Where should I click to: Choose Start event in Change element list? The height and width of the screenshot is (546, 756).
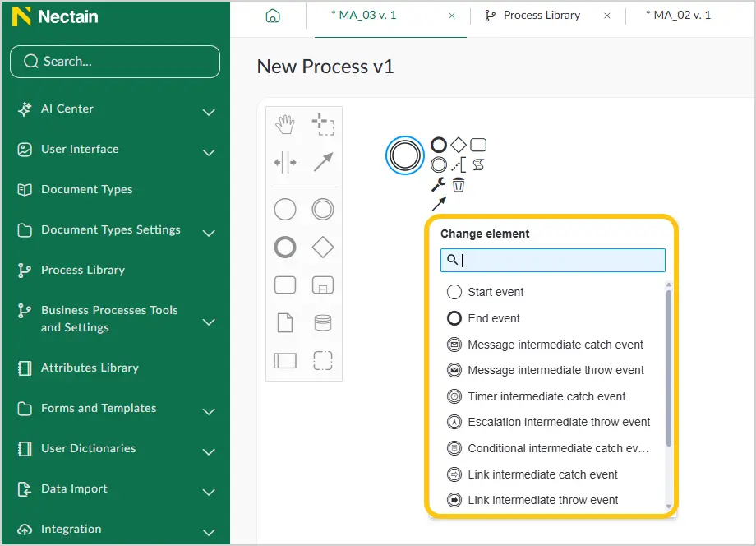[552, 292]
